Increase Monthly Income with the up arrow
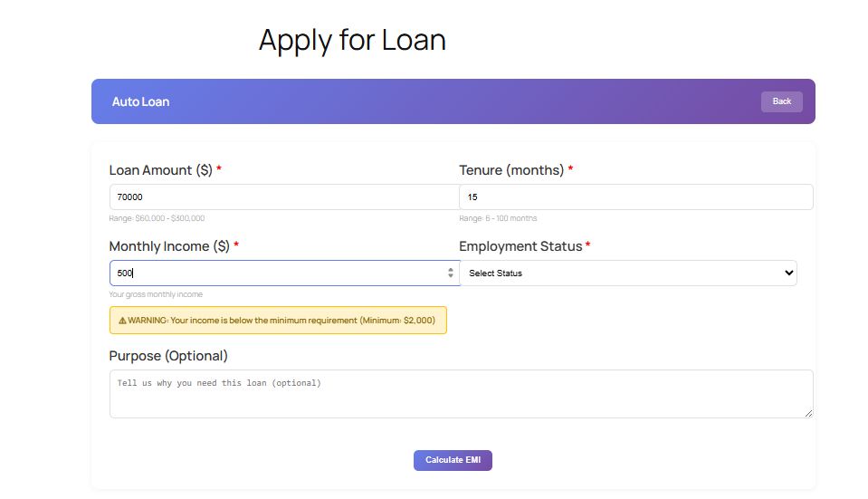Viewport: 868px width, 499px height. (x=451, y=270)
